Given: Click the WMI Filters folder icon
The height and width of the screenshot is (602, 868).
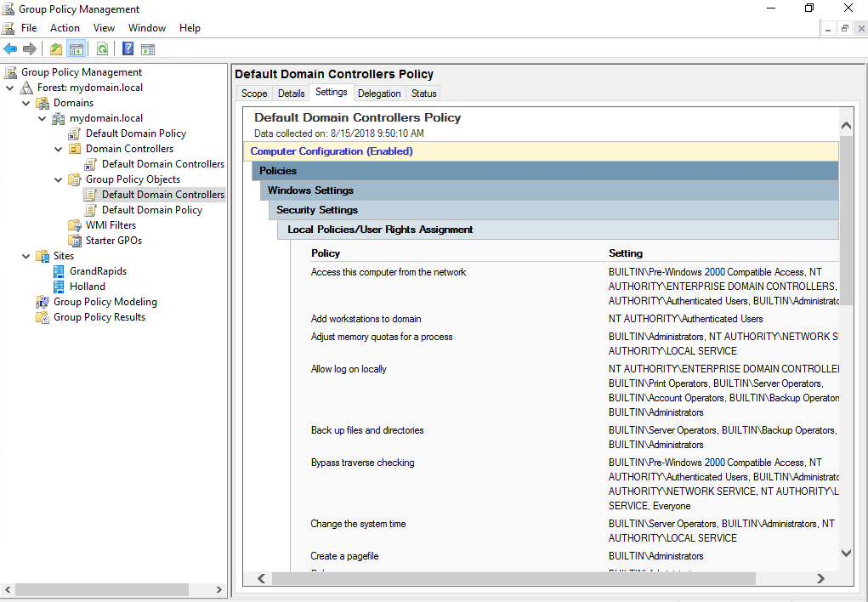Looking at the screenshot, I should (75, 225).
